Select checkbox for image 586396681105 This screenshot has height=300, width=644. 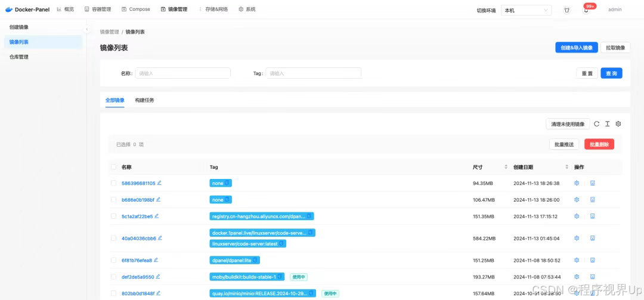113,183
